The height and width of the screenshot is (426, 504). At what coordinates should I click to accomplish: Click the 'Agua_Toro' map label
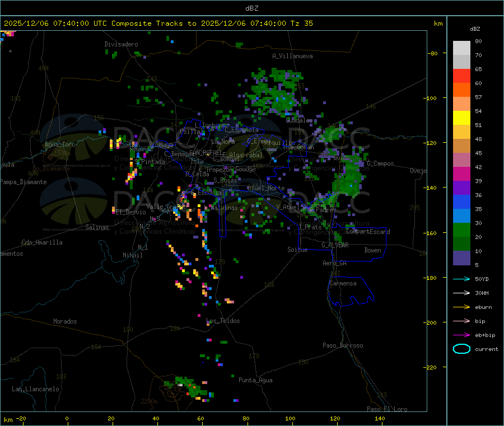click(60, 144)
